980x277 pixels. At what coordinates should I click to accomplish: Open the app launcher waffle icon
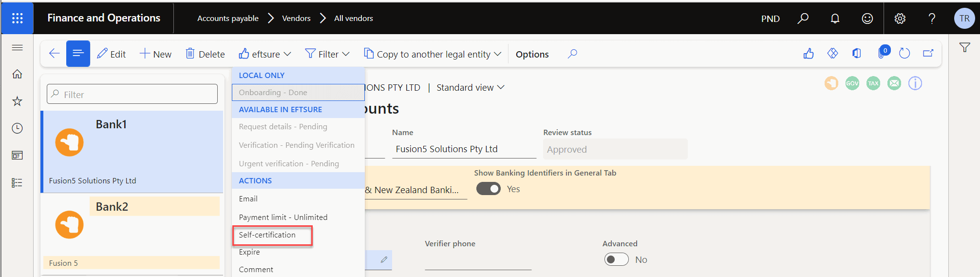pos(18,18)
